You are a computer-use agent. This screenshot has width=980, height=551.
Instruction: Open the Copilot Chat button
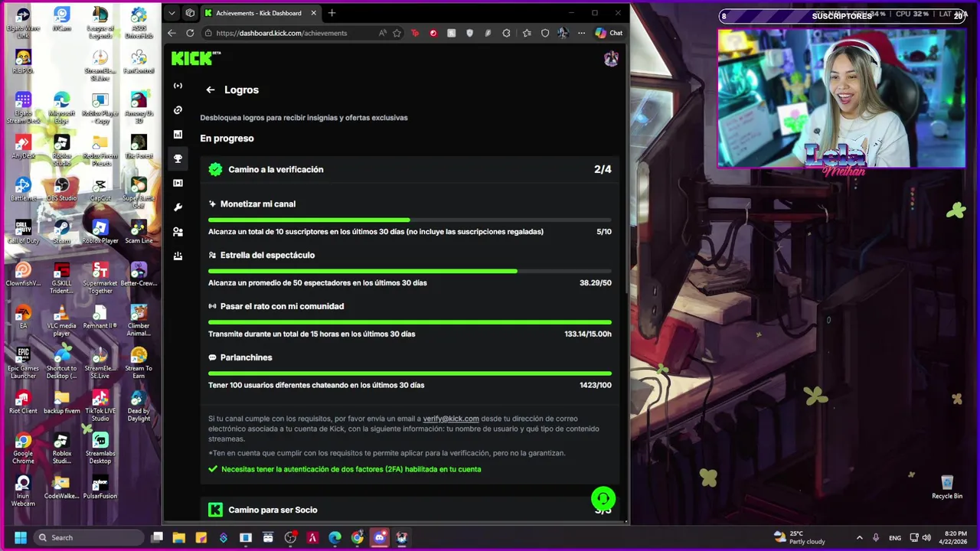(609, 33)
